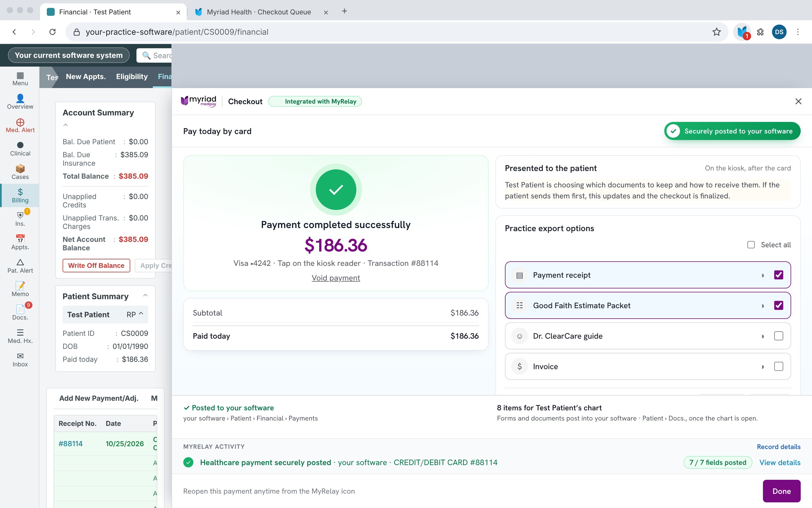Open Chrome three-dot menu

[x=798, y=32]
